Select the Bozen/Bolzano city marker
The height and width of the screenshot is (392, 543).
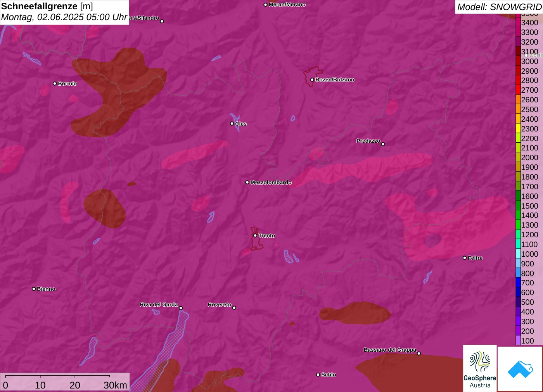click(312, 79)
